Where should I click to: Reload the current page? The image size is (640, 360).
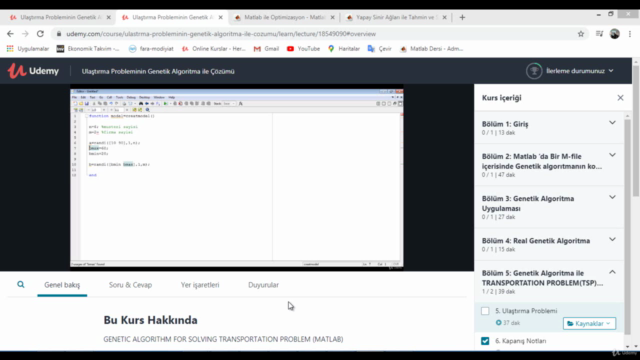tap(40, 34)
